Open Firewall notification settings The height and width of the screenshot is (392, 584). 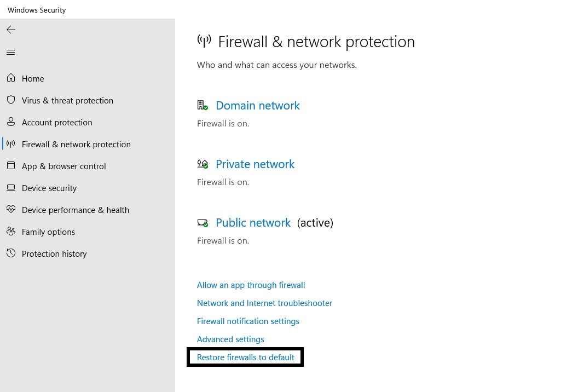[248, 321]
